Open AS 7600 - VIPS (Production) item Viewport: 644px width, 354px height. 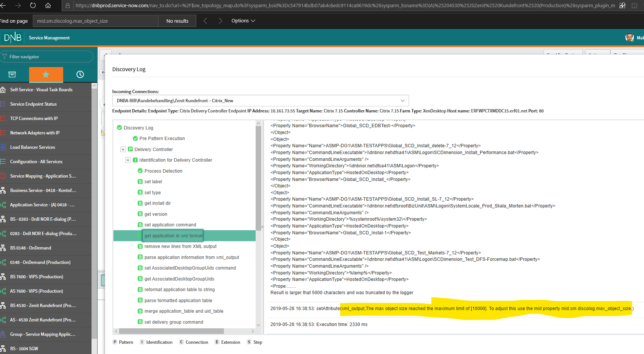(x=36, y=291)
